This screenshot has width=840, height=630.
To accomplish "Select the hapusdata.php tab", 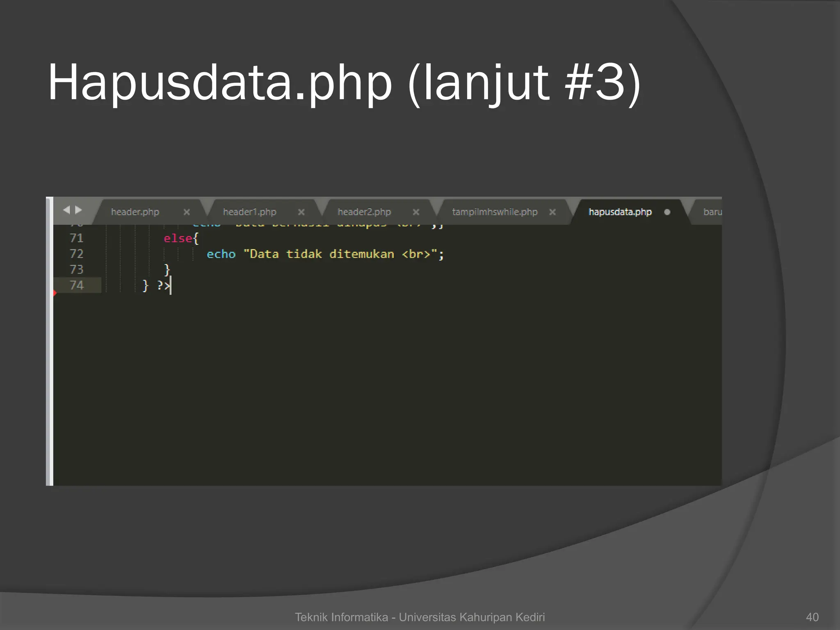I will click(620, 212).
